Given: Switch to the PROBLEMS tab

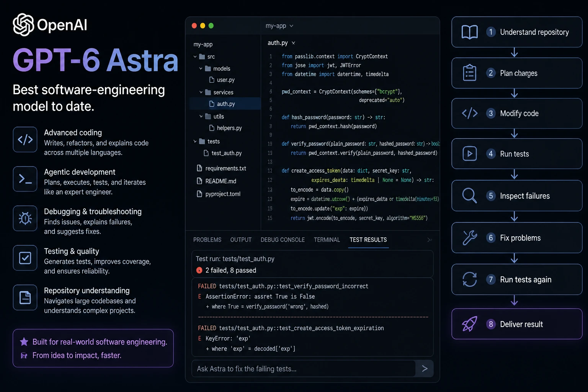Looking at the screenshot, I should (x=207, y=240).
